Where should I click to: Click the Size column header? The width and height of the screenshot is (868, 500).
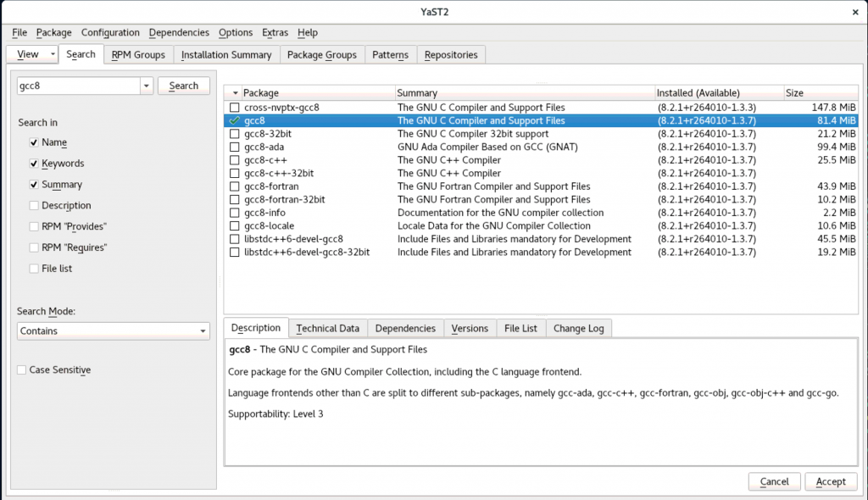(x=794, y=92)
